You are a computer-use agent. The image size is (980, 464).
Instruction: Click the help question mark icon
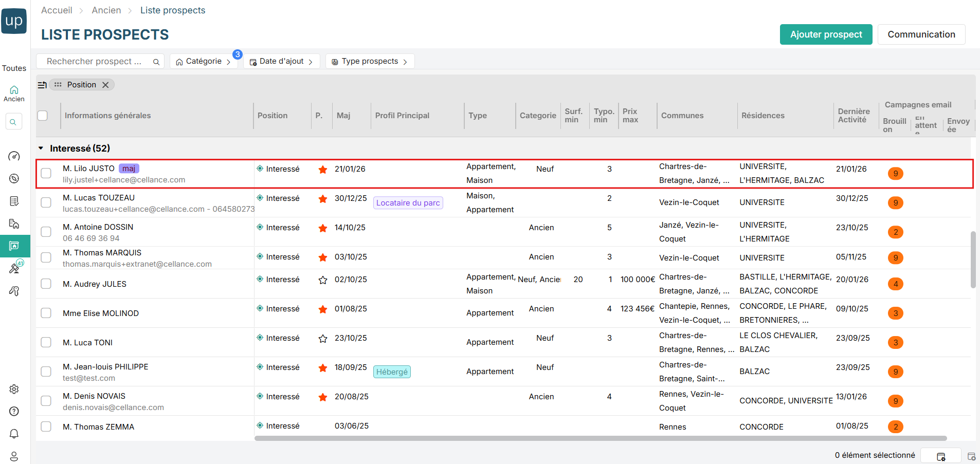[14, 411]
